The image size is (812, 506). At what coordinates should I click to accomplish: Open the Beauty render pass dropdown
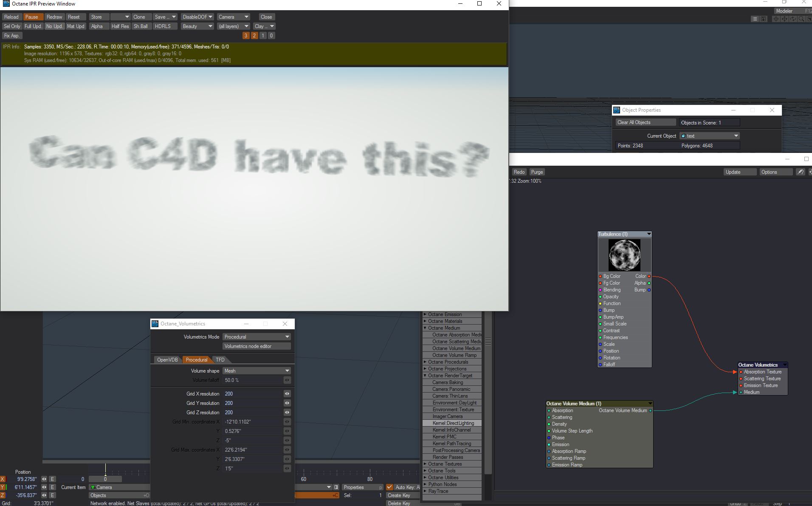[197, 26]
